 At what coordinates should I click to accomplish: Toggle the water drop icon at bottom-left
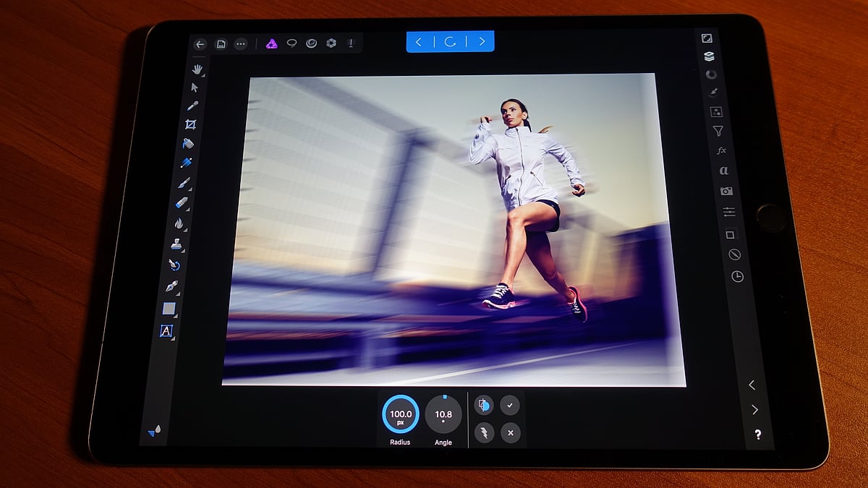(157, 429)
